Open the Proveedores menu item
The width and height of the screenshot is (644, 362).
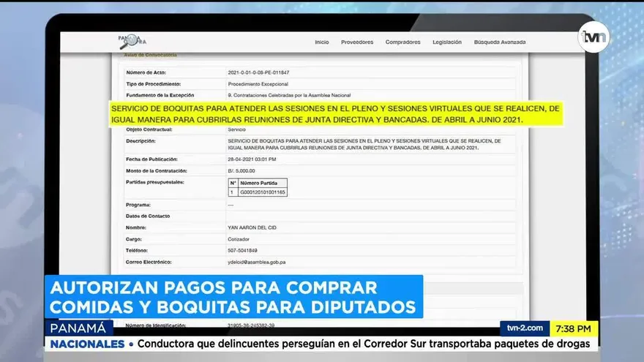(357, 42)
